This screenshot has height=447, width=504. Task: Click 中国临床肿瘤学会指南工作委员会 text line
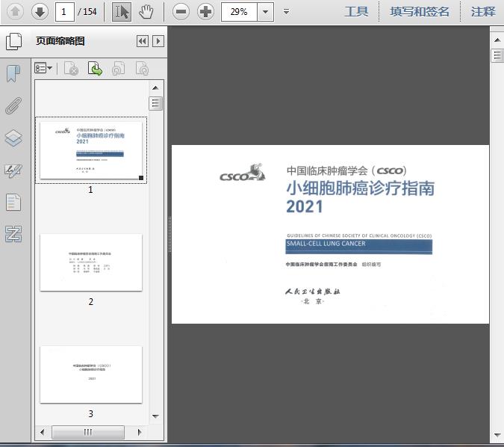click(321, 265)
